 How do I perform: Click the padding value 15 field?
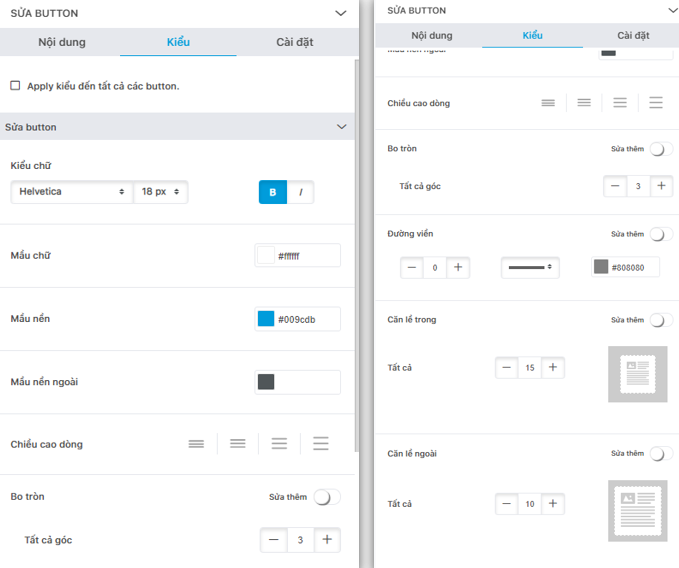pyautogui.click(x=530, y=368)
